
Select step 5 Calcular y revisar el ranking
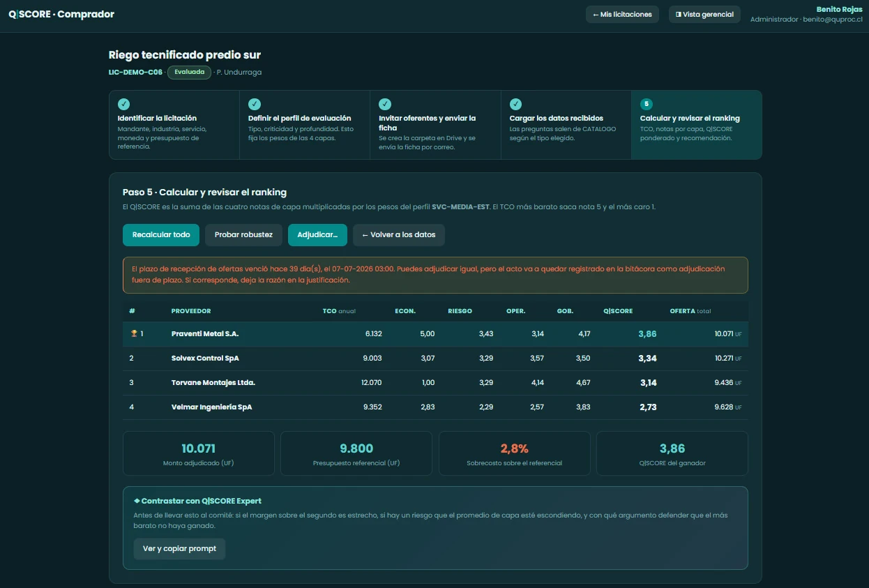[696, 125]
